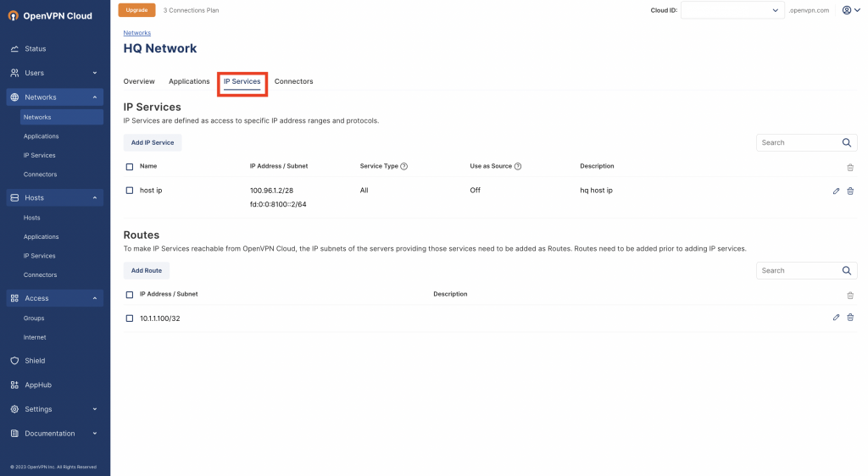Open Groups under Access
Screen dimensions: 868x476
point(34,318)
